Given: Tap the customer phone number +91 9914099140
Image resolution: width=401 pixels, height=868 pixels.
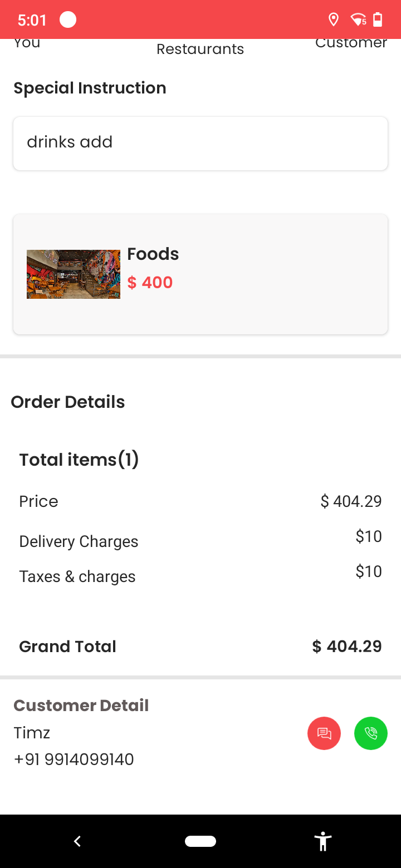Looking at the screenshot, I should point(74,759).
